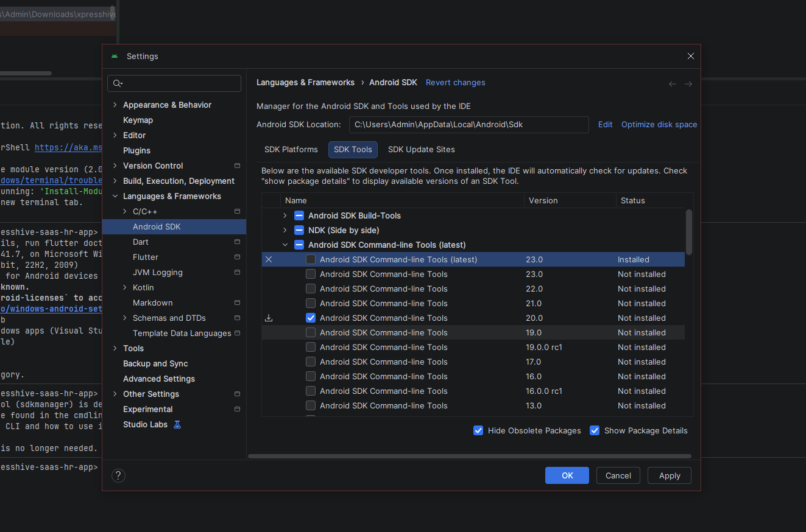Check Command-line Tools (latest) 23.0 Installed checkbox
Image resolution: width=806 pixels, height=532 pixels.
(311, 259)
